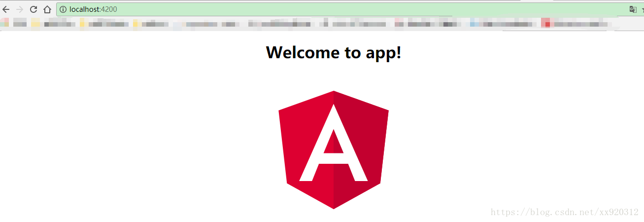644x222 pixels.
Task: Open the translate page icon
Action: 633,9
